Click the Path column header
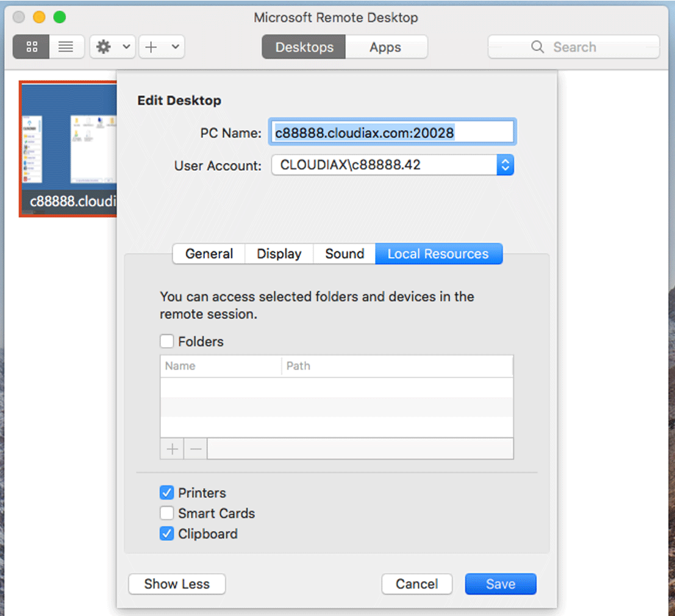 pos(398,366)
